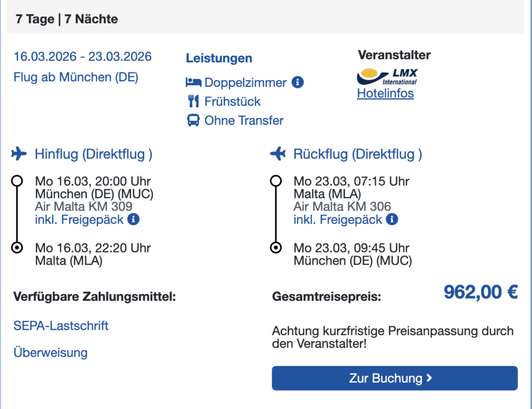Click Flug ab München (DE) text
Screen dimensions: 532x409
click(x=76, y=77)
